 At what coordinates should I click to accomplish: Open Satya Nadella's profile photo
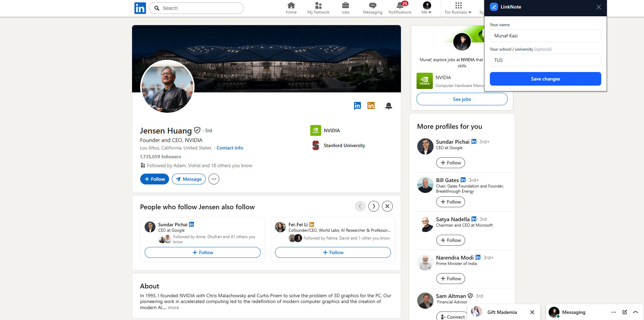click(x=425, y=224)
